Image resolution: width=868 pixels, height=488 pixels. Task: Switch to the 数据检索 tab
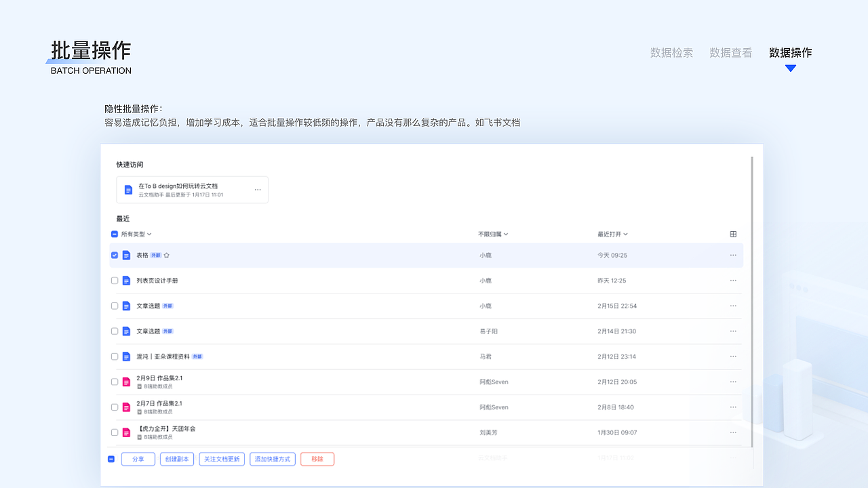(671, 53)
